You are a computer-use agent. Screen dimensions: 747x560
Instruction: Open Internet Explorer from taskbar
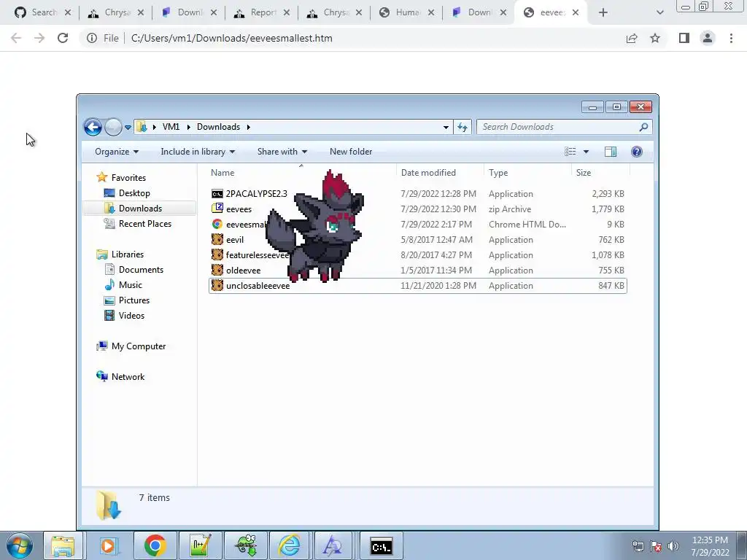(290, 545)
